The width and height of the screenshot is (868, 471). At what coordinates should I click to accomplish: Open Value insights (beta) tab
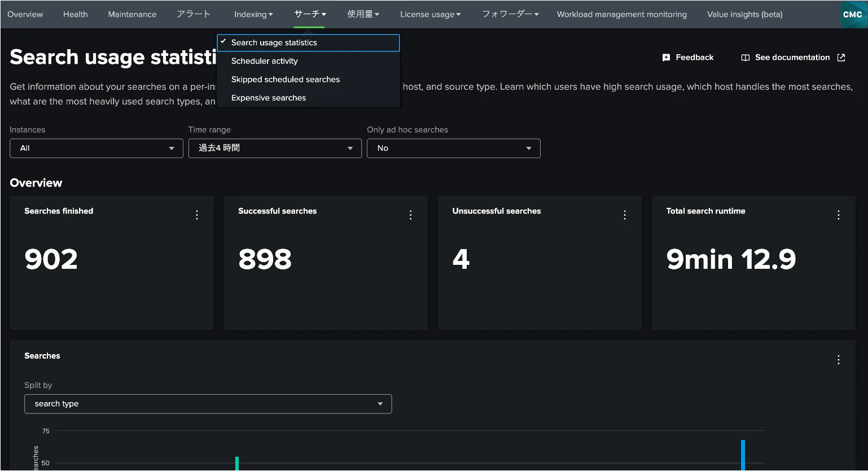pyautogui.click(x=744, y=14)
